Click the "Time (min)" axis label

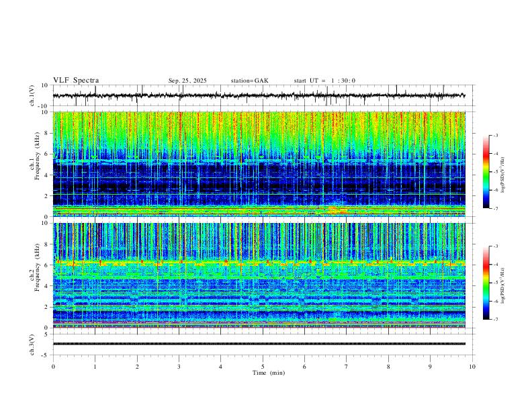[x=269, y=373]
